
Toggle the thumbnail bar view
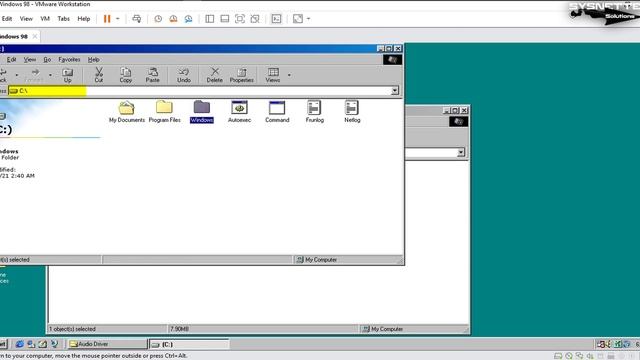click(224, 19)
